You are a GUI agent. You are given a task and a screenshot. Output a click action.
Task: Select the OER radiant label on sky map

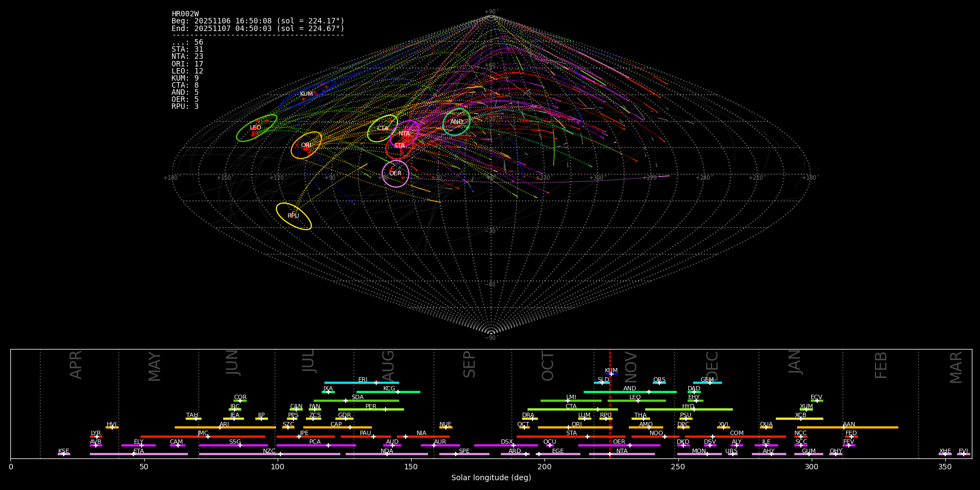[395, 174]
